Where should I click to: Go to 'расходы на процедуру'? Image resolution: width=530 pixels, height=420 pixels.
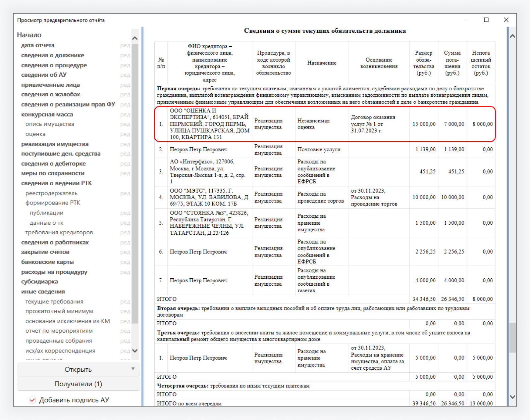54,272
